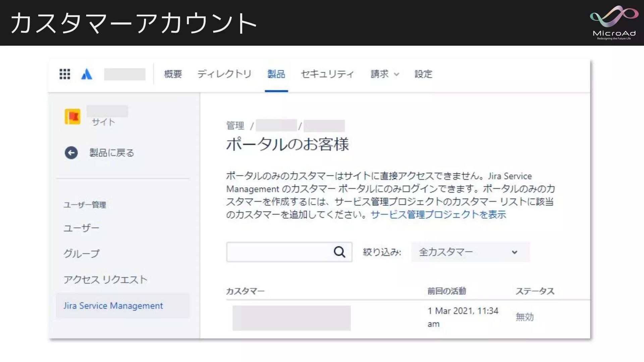Expand the 請求 billing menu chevron
The height and width of the screenshot is (362, 644).
pos(396,74)
